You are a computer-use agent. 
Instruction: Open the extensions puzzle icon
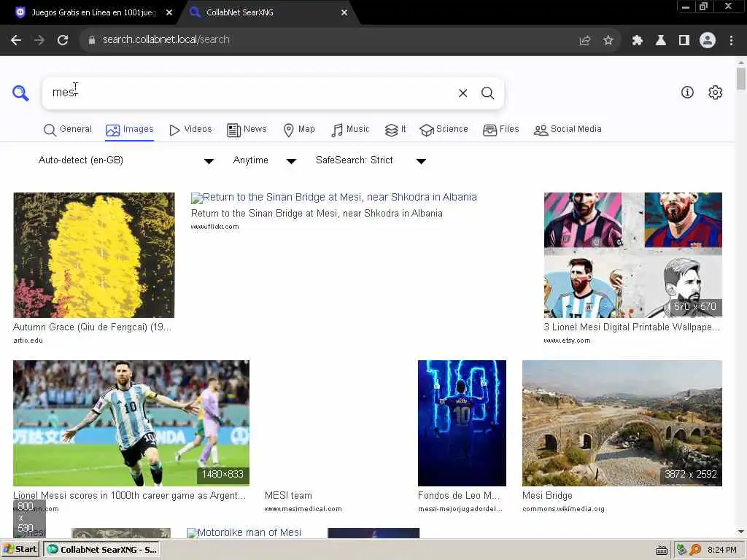point(637,41)
